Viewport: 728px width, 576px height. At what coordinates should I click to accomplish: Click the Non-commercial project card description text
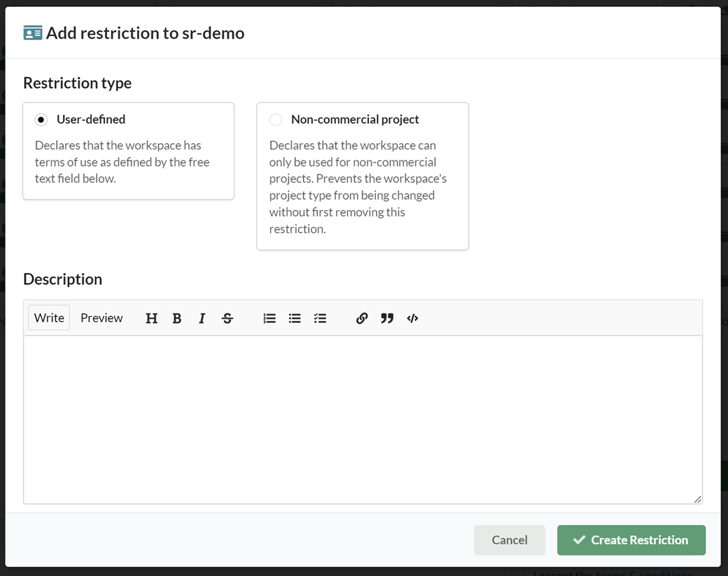point(358,187)
